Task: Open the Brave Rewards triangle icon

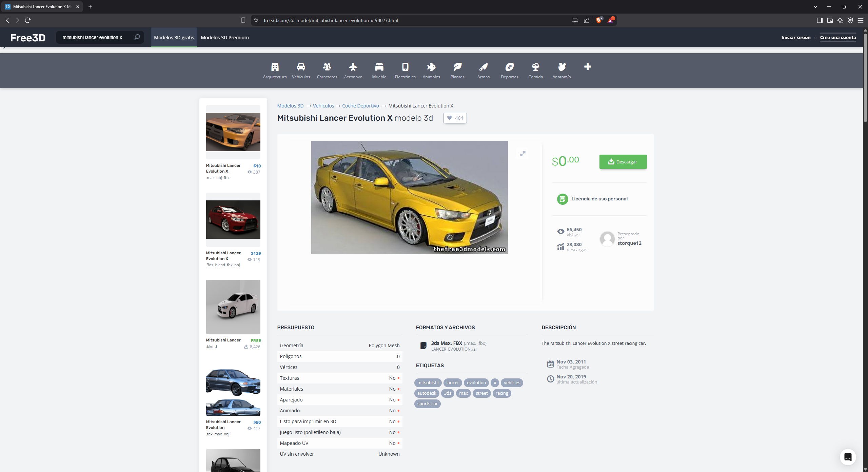Action: point(610,20)
